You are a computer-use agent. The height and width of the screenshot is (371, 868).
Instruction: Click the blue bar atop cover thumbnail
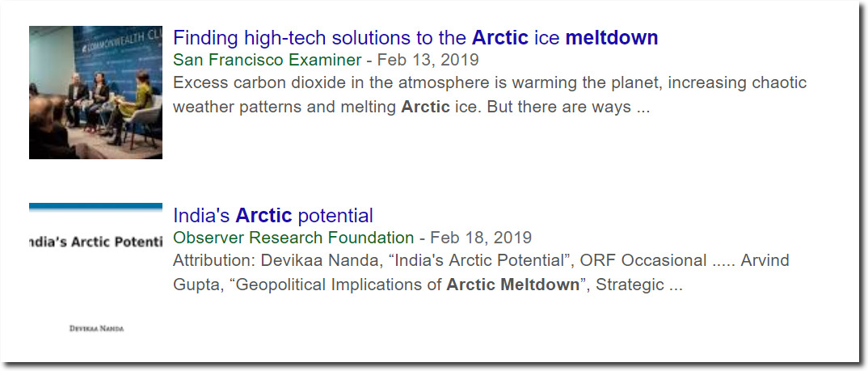tap(95, 207)
